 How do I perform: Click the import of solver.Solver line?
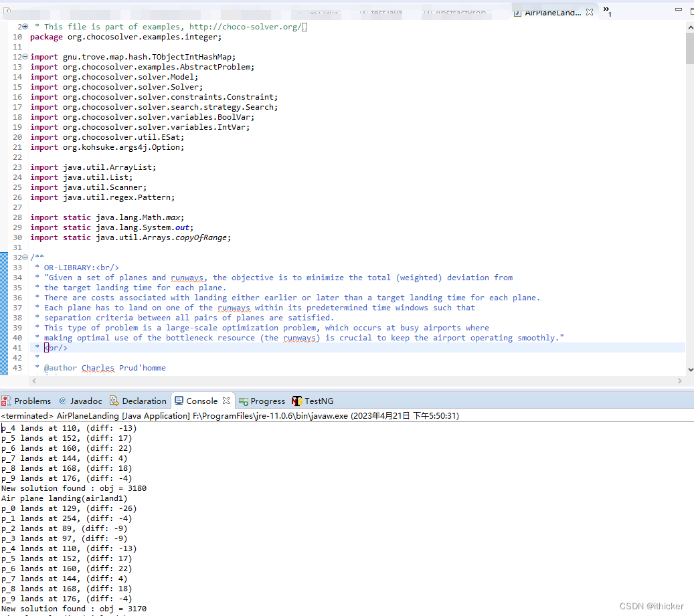(x=116, y=87)
